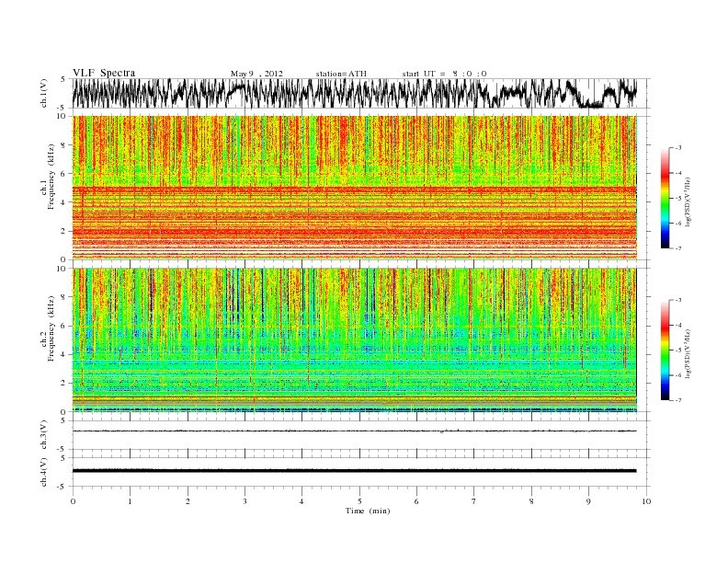Click the "ch.3(V)" axis label
This screenshot has width=728, height=563.
coord(44,435)
